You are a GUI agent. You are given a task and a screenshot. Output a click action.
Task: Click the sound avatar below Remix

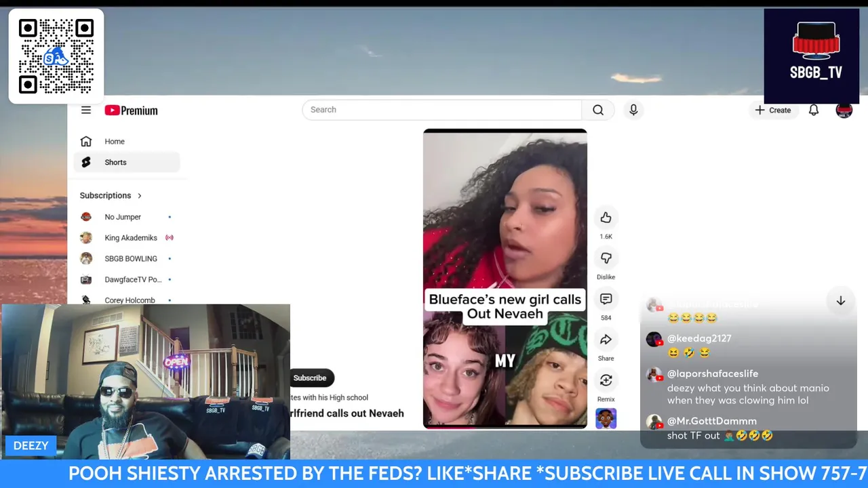pos(606,418)
